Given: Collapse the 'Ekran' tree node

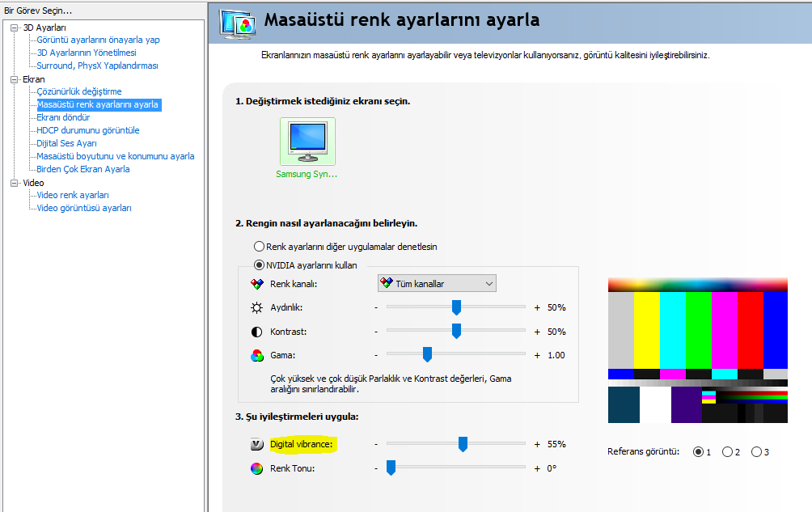Looking at the screenshot, I should (x=15, y=80).
